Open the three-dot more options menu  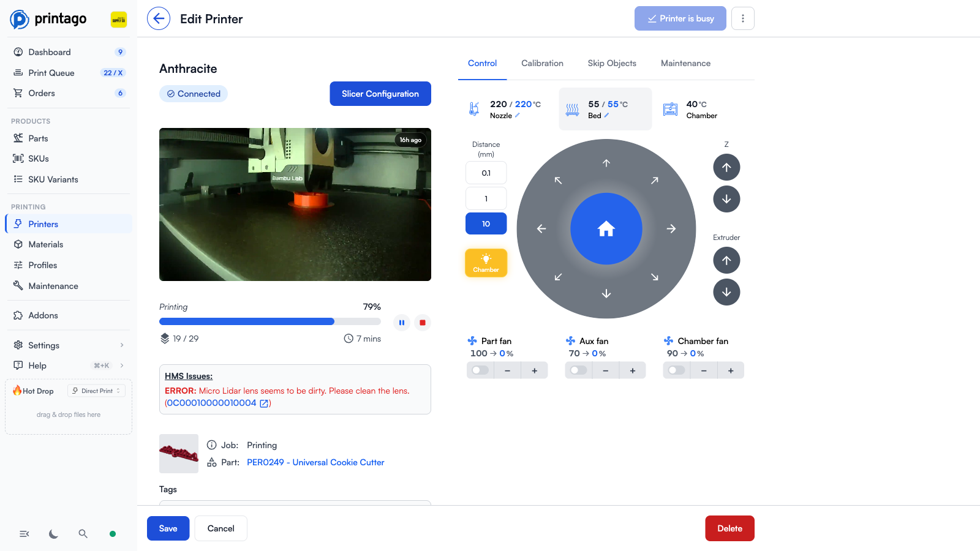pyautogui.click(x=743, y=18)
